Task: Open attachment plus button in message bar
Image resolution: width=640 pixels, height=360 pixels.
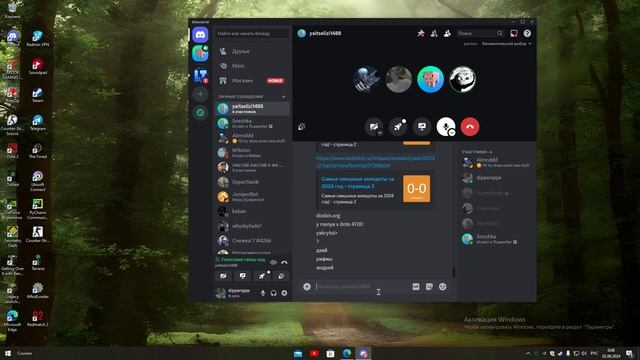Action: 307,287
